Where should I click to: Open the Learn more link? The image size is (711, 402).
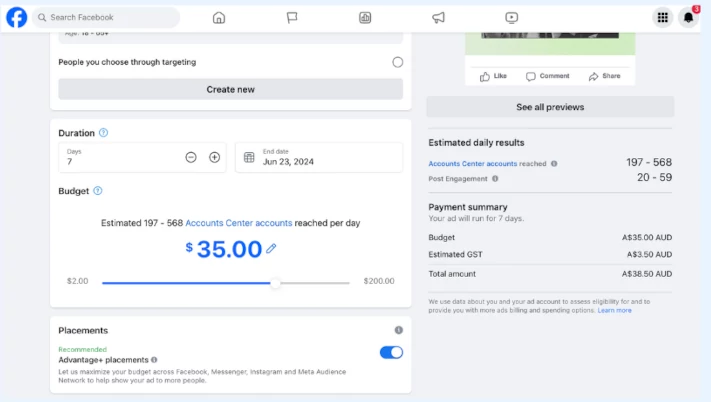(x=614, y=310)
